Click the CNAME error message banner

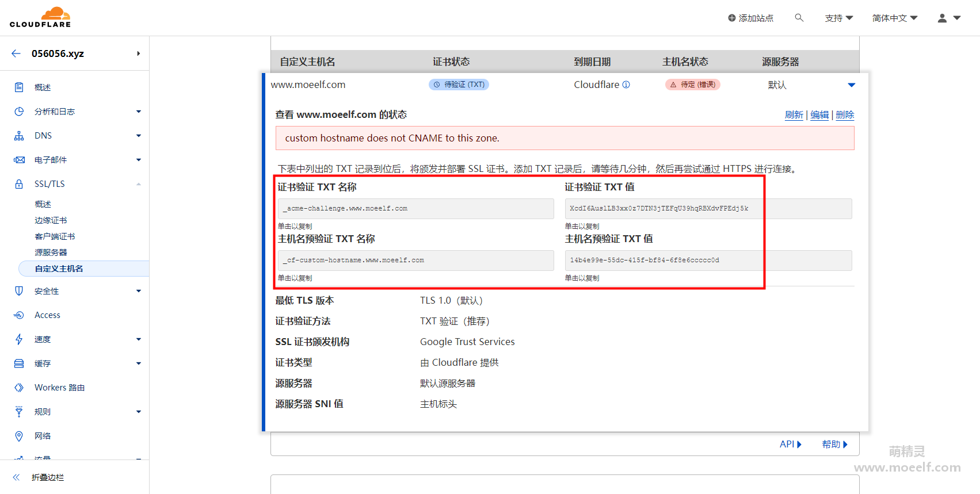pyautogui.click(x=565, y=138)
